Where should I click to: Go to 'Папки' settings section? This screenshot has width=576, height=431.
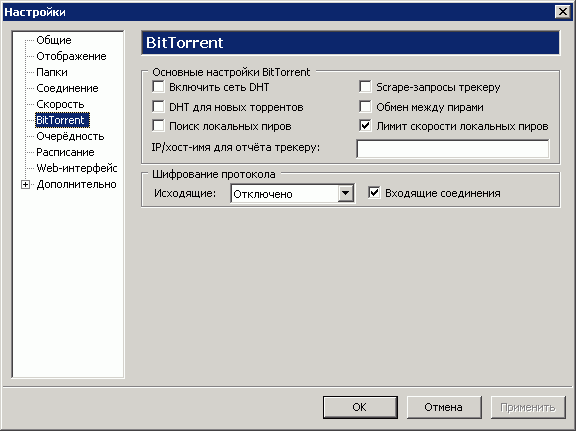tap(52, 72)
